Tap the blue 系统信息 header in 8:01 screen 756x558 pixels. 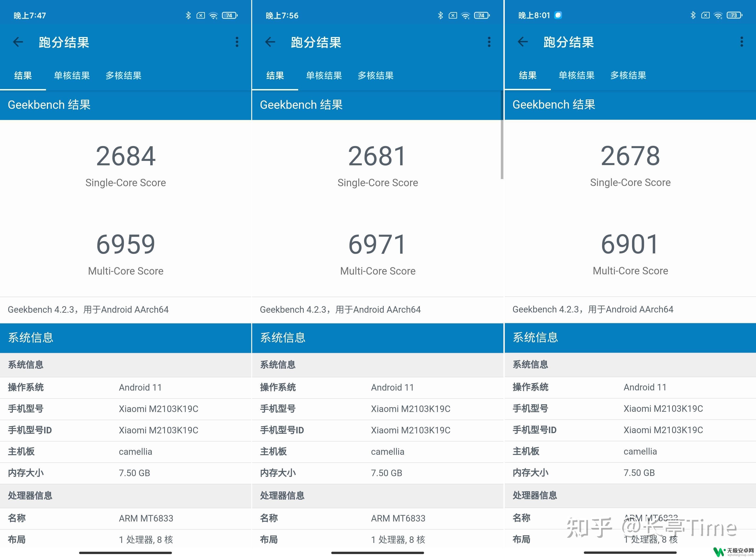click(630, 337)
